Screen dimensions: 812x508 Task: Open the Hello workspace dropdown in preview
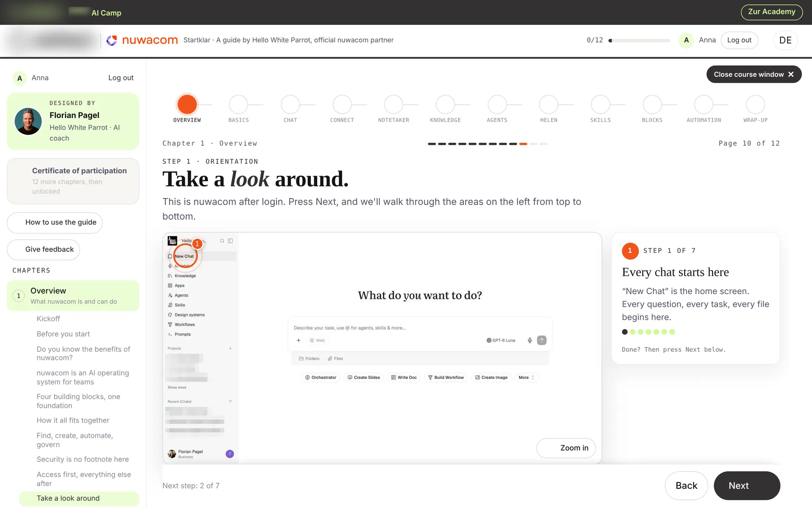coord(193,241)
